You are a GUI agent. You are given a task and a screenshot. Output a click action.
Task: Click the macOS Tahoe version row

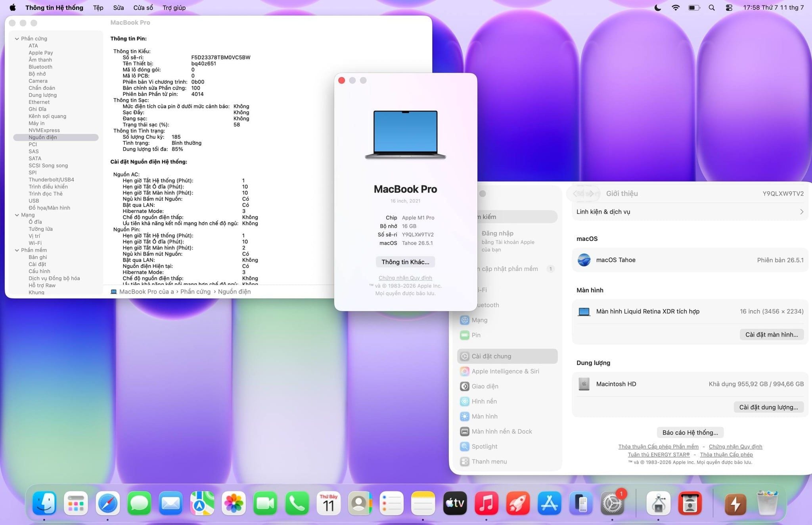690,260
